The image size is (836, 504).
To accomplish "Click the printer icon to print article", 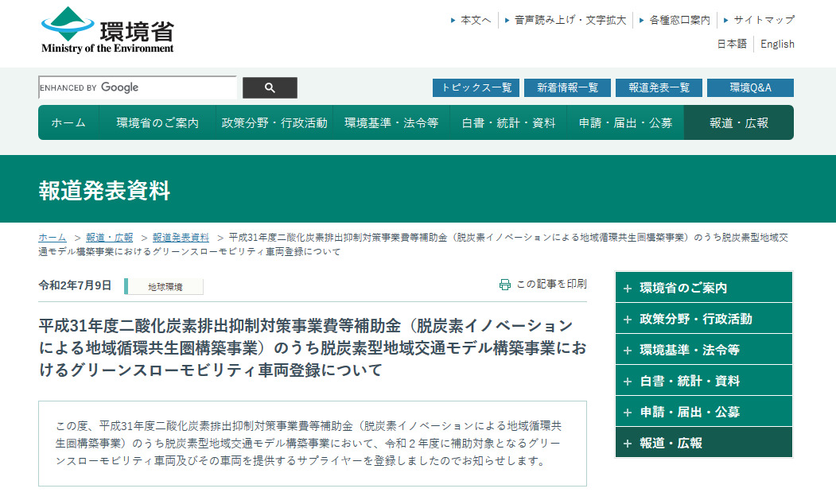I will [504, 285].
